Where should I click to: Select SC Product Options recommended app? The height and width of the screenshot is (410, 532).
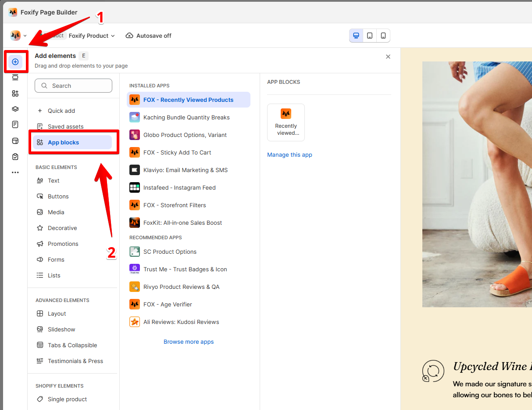189,252
